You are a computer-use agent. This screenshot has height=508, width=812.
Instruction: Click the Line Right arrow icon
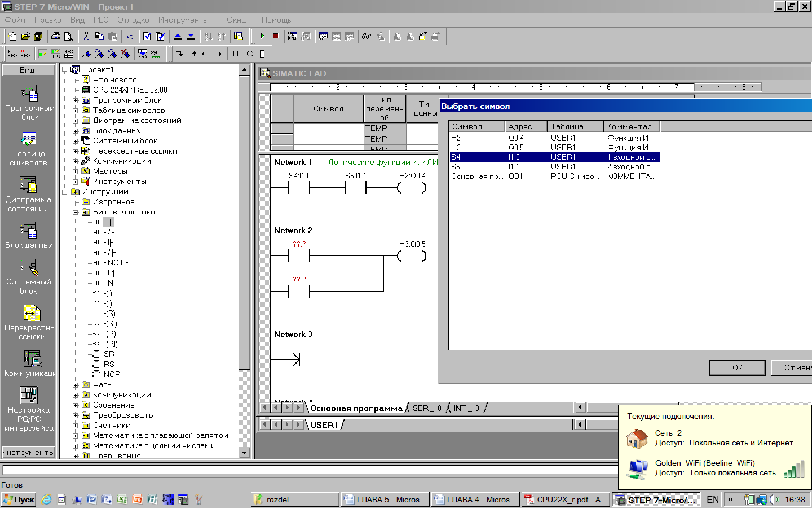click(x=218, y=54)
